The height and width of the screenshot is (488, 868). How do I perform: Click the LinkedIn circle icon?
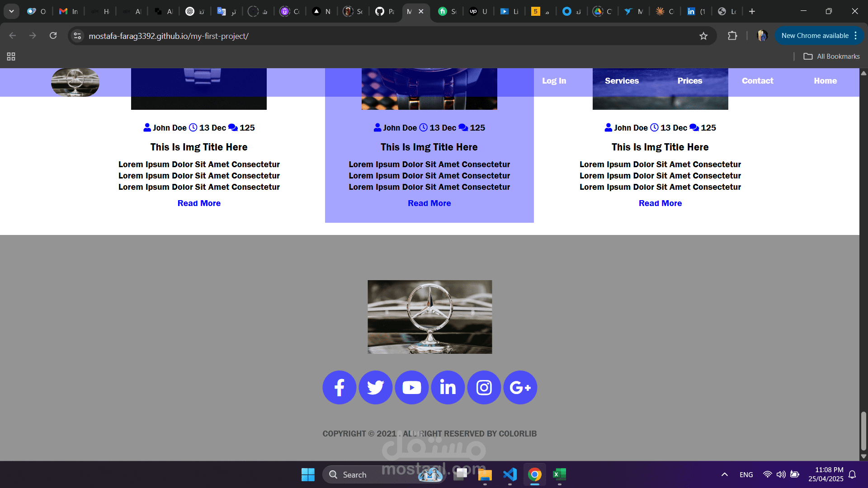click(x=448, y=388)
